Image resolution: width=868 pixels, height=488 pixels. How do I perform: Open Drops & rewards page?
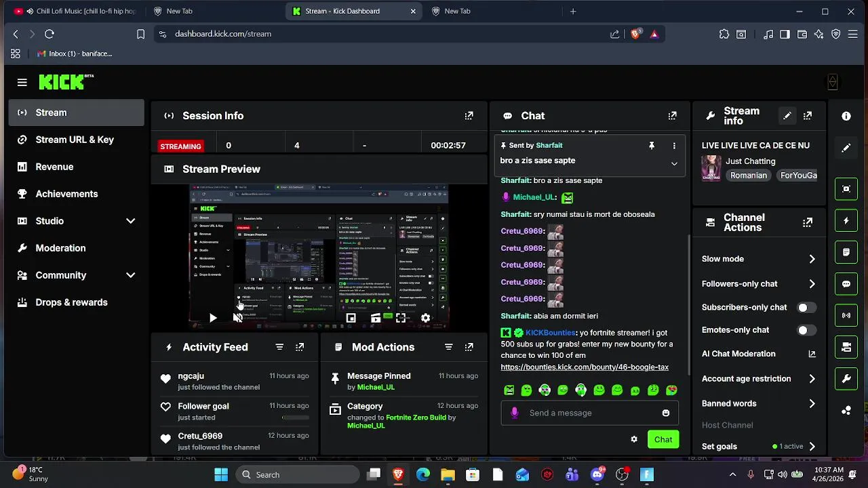(x=77, y=302)
